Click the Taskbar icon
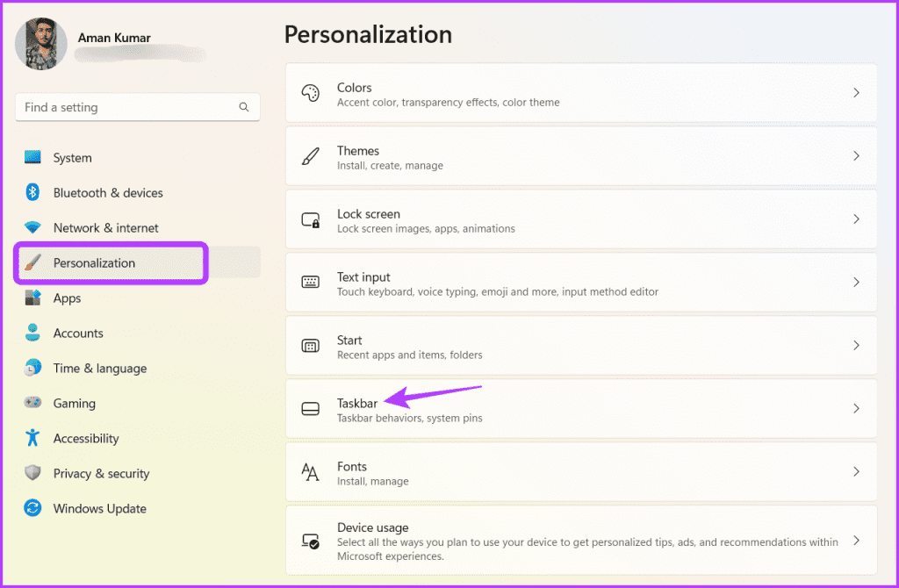 310,409
